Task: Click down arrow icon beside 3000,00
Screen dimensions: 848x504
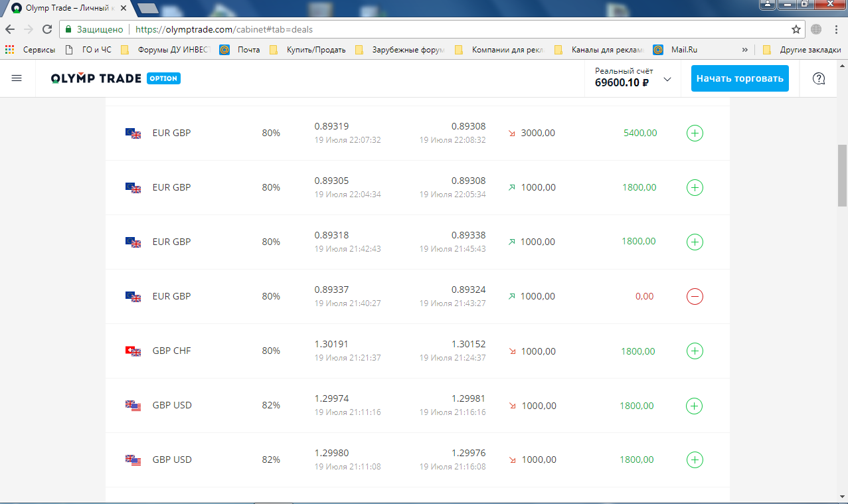Action: (x=512, y=133)
